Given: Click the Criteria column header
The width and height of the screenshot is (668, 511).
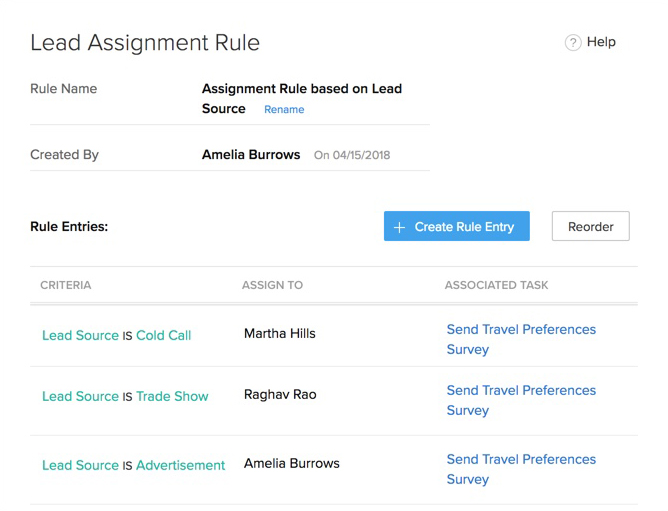Looking at the screenshot, I should tap(66, 286).
